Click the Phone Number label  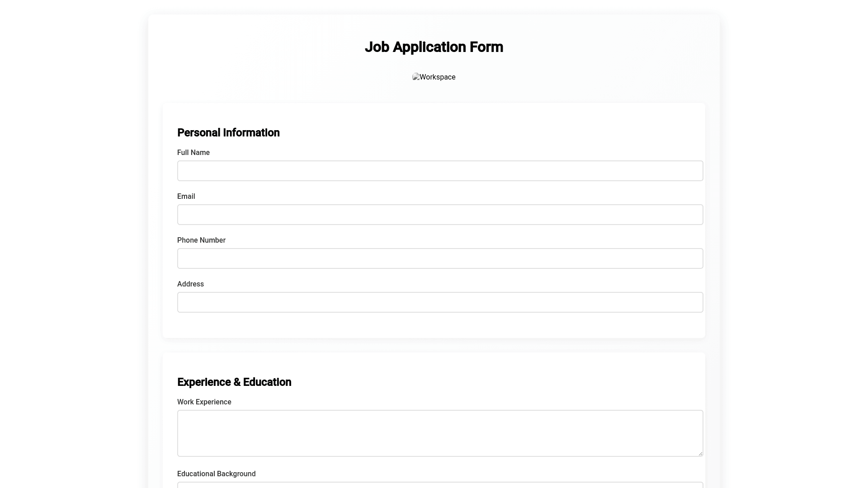pyautogui.click(x=201, y=240)
